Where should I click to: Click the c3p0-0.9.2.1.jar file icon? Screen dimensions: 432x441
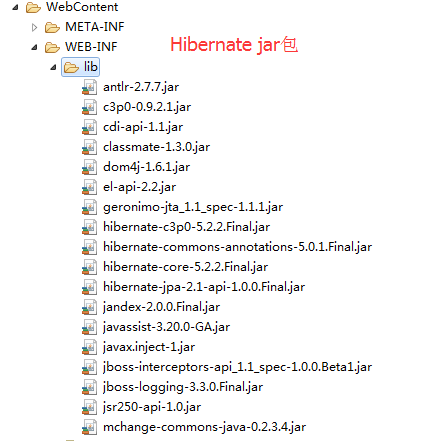point(89,107)
